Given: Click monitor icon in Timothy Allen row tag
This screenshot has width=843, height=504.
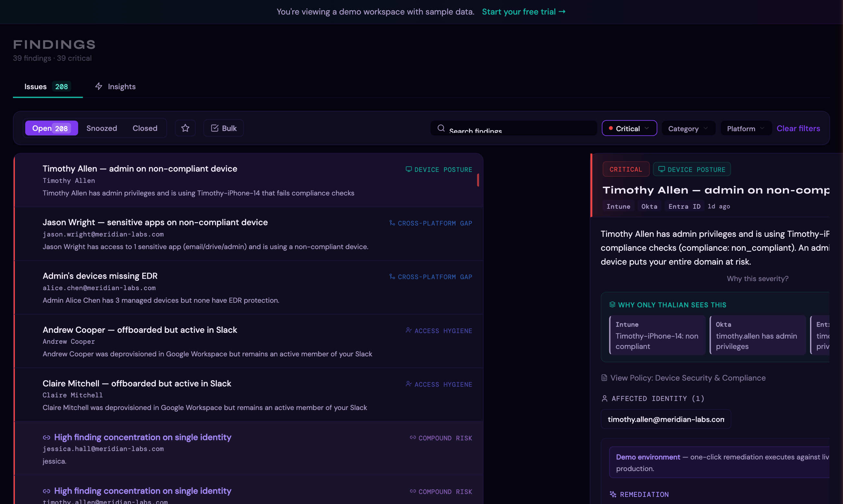Looking at the screenshot, I should click(x=409, y=169).
